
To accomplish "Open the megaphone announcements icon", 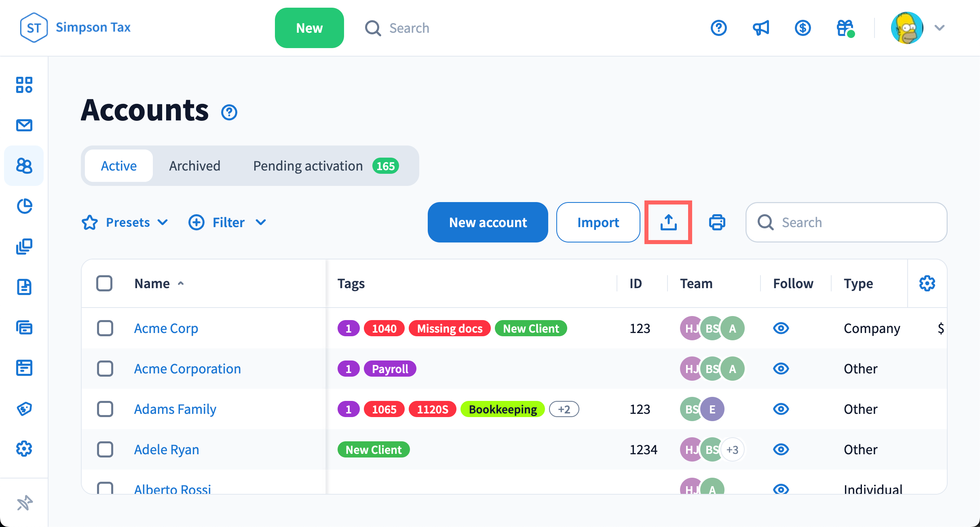I will point(760,28).
